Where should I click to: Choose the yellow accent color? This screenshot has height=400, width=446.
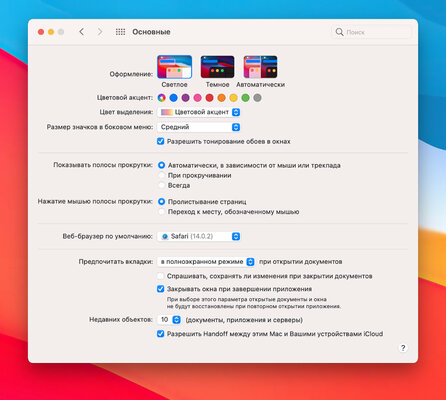(233, 98)
